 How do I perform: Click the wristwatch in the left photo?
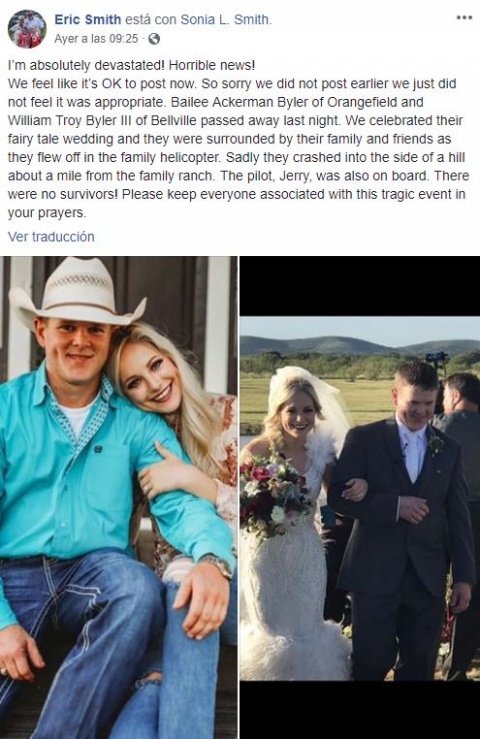click(x=217, y=565)
